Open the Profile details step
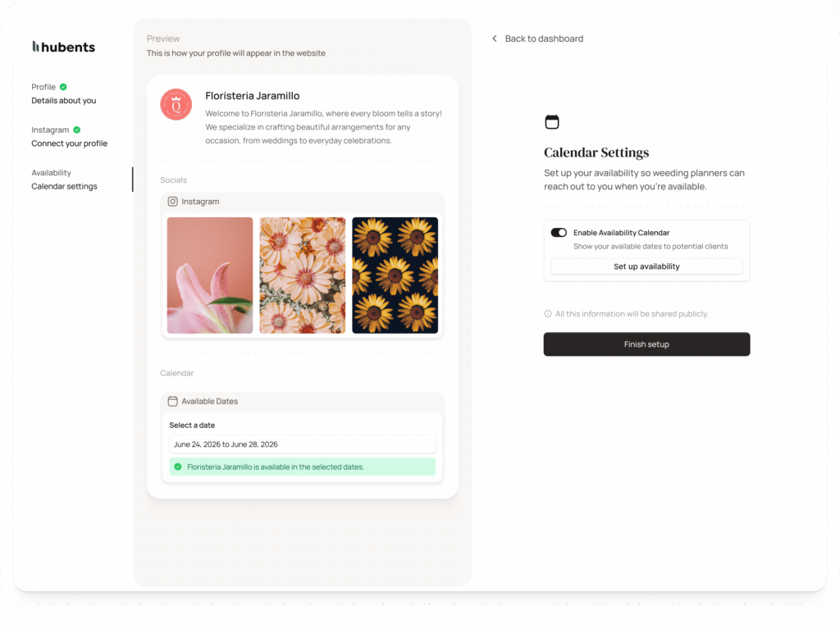Image resolution: width=840 pixels, height=632 pixels. coord(64,93)
